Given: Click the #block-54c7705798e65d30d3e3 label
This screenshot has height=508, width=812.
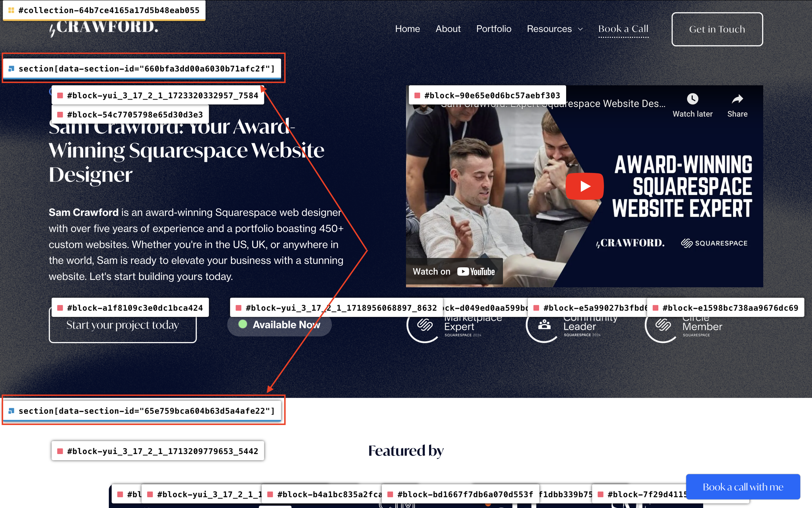Looking at the screenshot, I should (130, 115).
